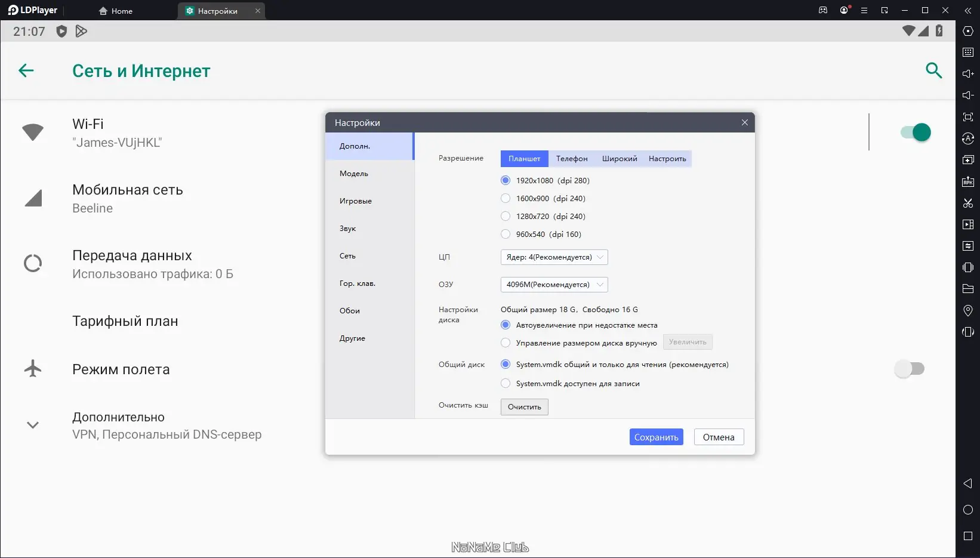Open the Модель settings section
The width and height of the screenshot is (980, 558).
[x=369, y=174]
